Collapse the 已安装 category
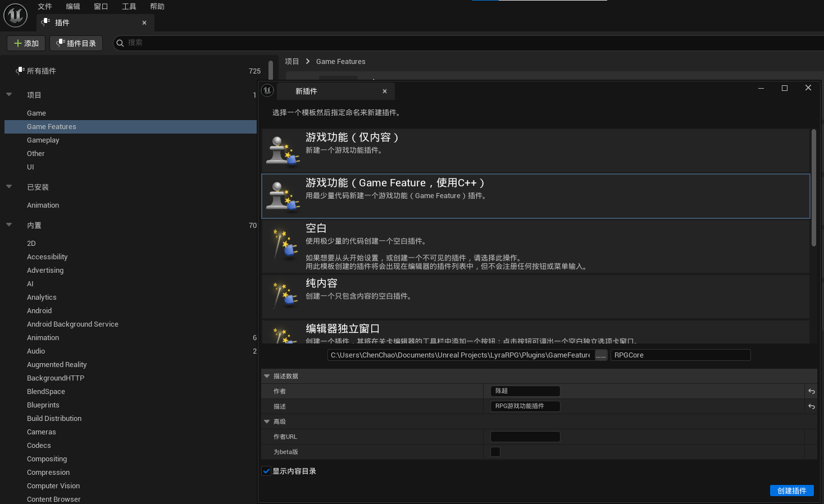 pos(9,187)
